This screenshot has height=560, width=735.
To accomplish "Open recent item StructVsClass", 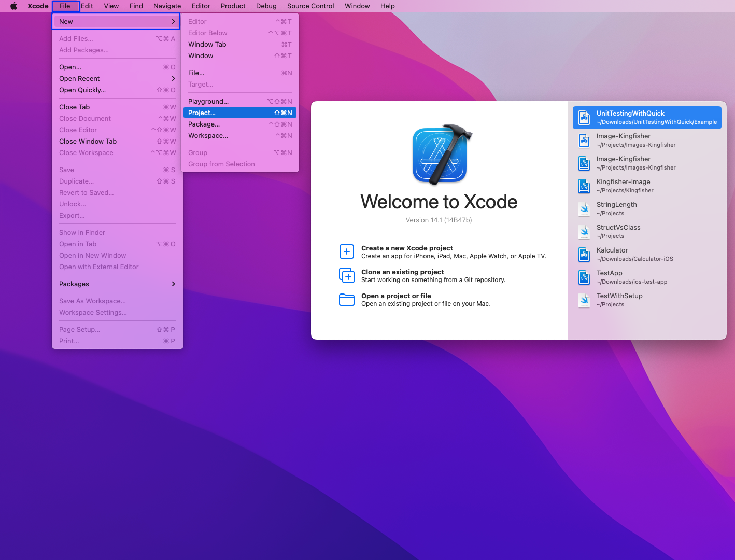I will 647,232.
